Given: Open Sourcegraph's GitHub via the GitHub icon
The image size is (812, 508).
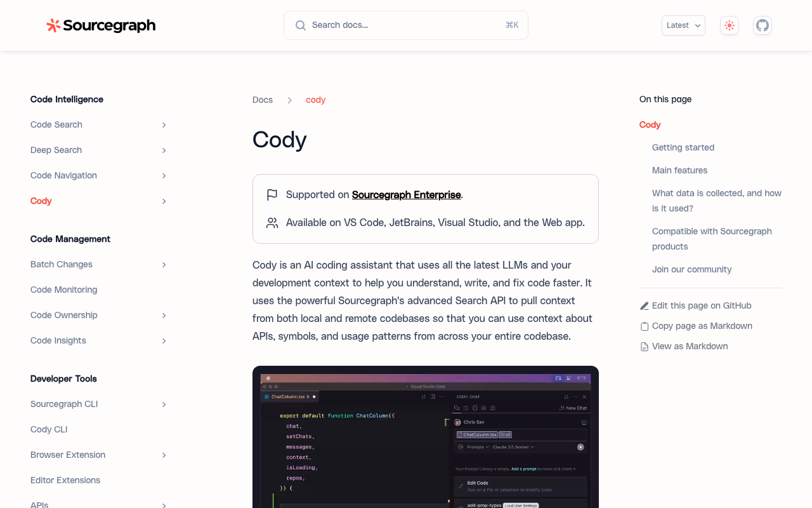Looking at the screenshot, I should [x=762, y=25].
